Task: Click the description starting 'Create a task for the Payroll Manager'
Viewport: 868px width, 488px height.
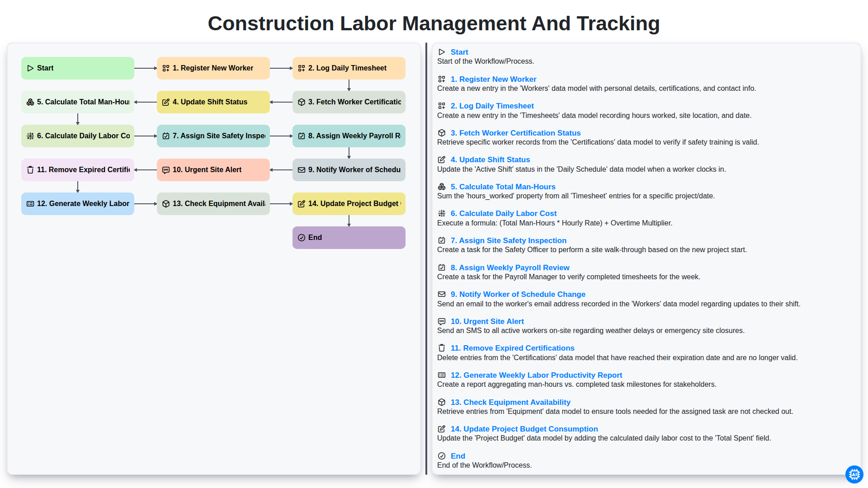Action: coord(568,277)
